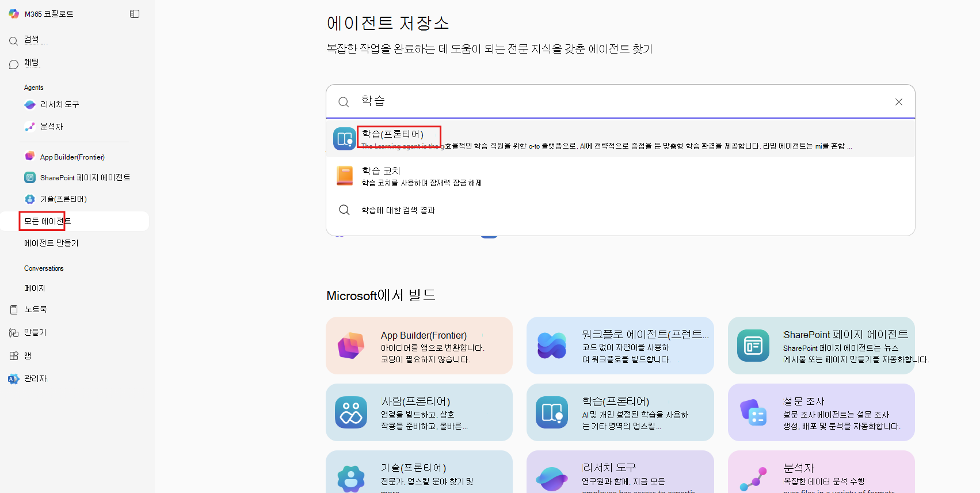This screenshot has width=980, height=493.
Task: Click the 기술(프론티어) label in sidebar
Action: [x=63, y=199]
